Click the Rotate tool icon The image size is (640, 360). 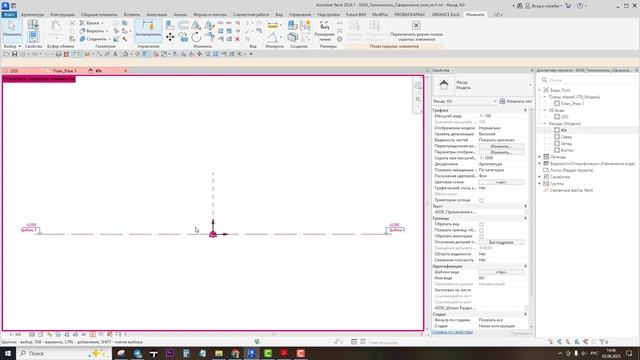click(196, 37)
